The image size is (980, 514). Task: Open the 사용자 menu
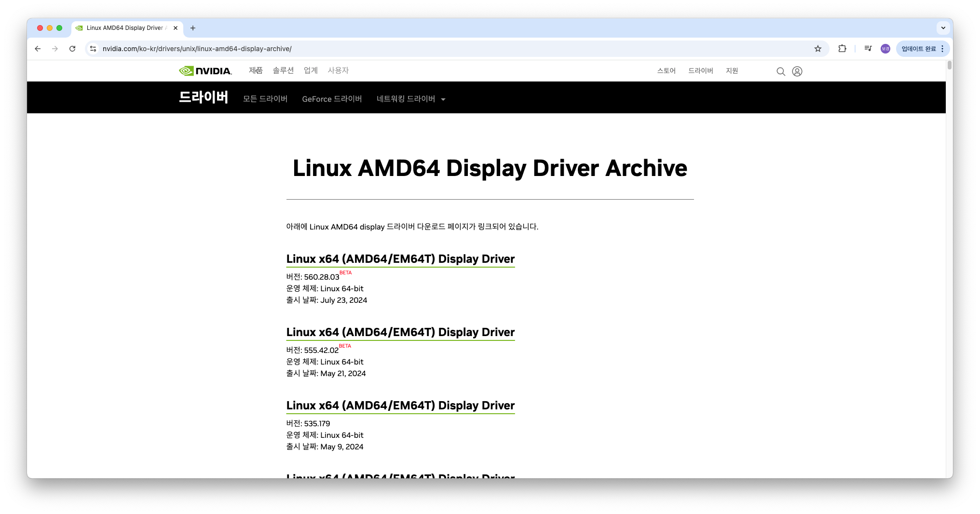[338, 70]
